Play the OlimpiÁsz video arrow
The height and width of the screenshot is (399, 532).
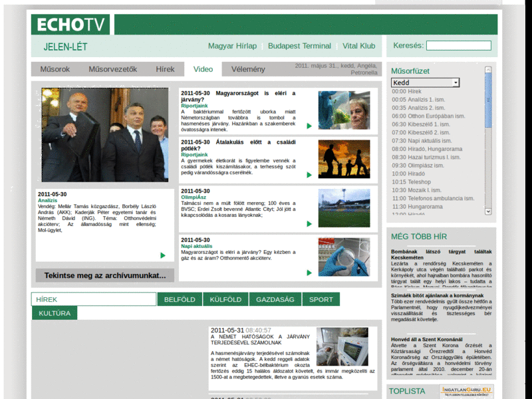(x=309, y=223)
